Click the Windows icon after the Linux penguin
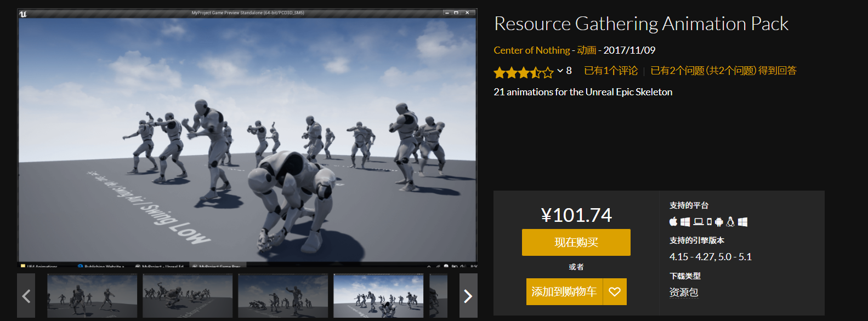This screenshot has height=321, width=868. 742,222
